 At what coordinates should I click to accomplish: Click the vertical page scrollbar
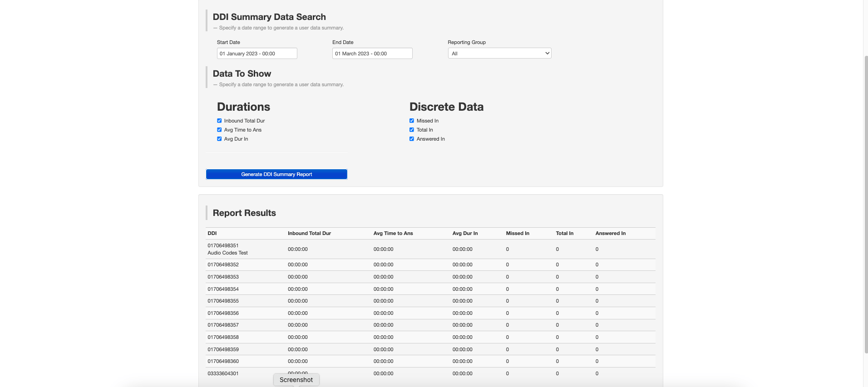tap(866, 204)
